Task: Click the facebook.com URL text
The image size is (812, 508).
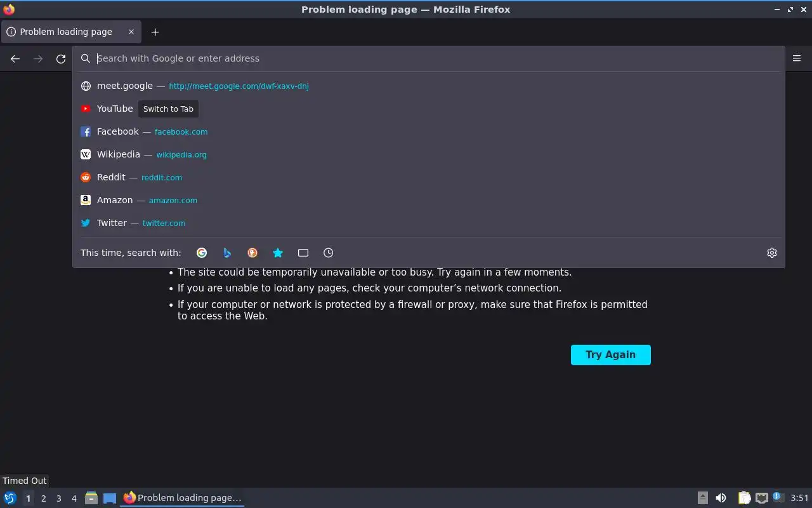Action: [x=181, y=132]
